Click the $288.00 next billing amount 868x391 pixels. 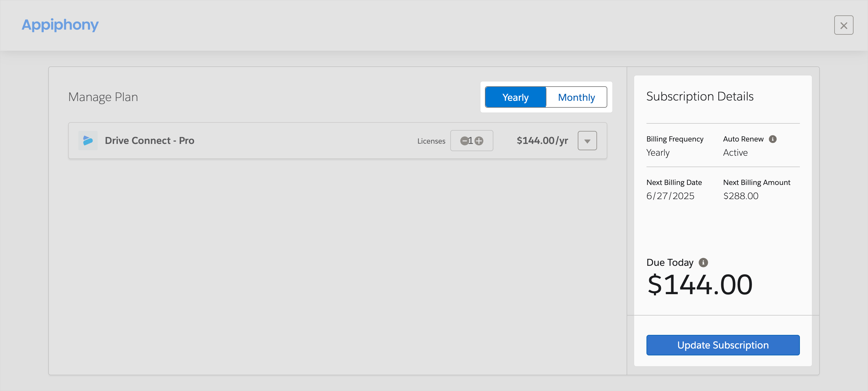pyautogui.click(x=741, y=196)
